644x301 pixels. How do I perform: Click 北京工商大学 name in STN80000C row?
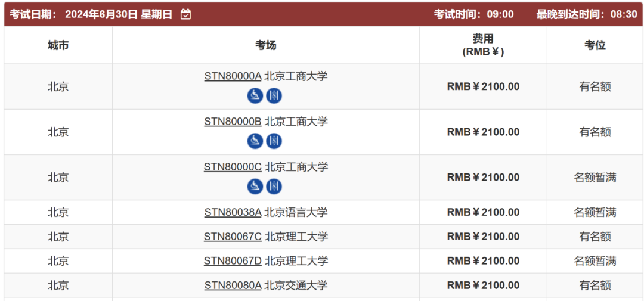296,167
